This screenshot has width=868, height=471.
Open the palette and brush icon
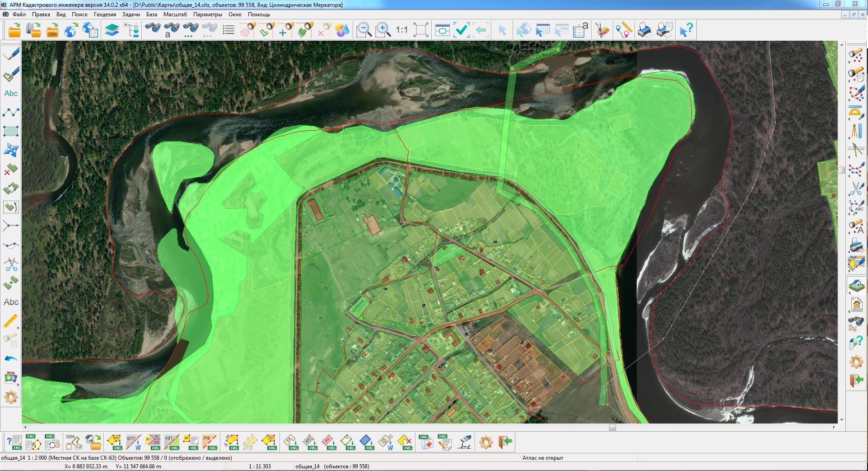click(x=602, y=30)
